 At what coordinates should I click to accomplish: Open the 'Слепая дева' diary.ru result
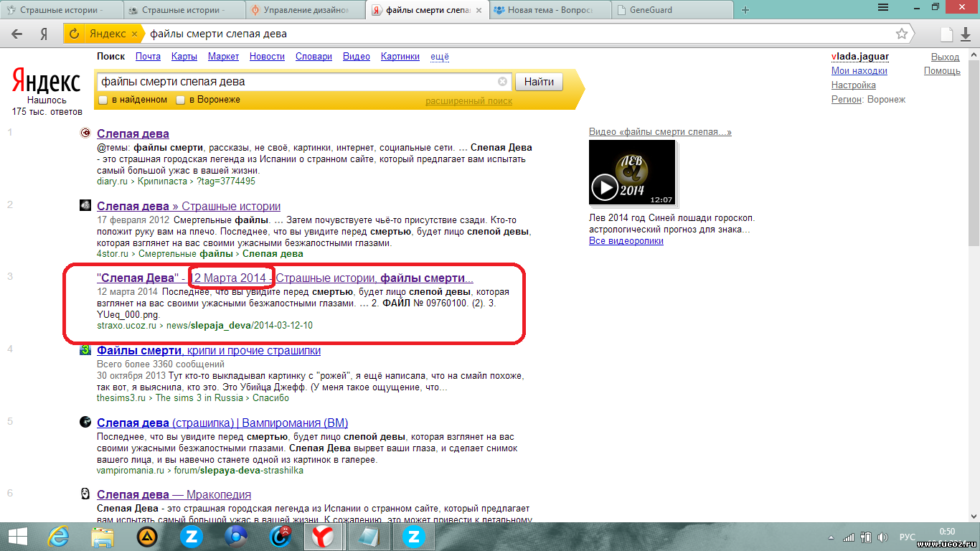click(x=133, y=133)
